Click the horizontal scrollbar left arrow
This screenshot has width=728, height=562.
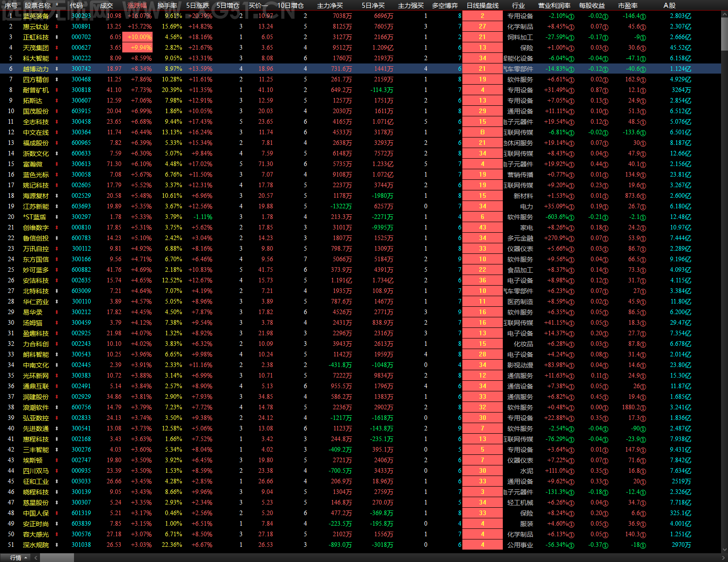(x=36, y=558)
